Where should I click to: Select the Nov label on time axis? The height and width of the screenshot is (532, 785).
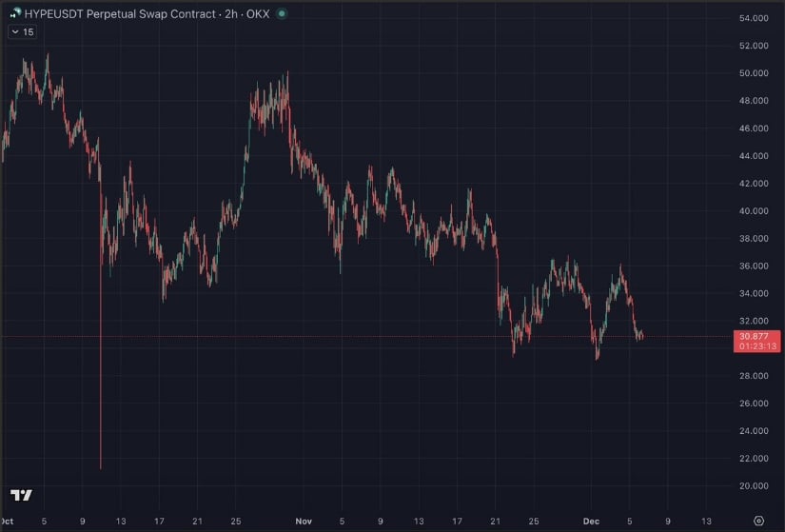[304, 521]
